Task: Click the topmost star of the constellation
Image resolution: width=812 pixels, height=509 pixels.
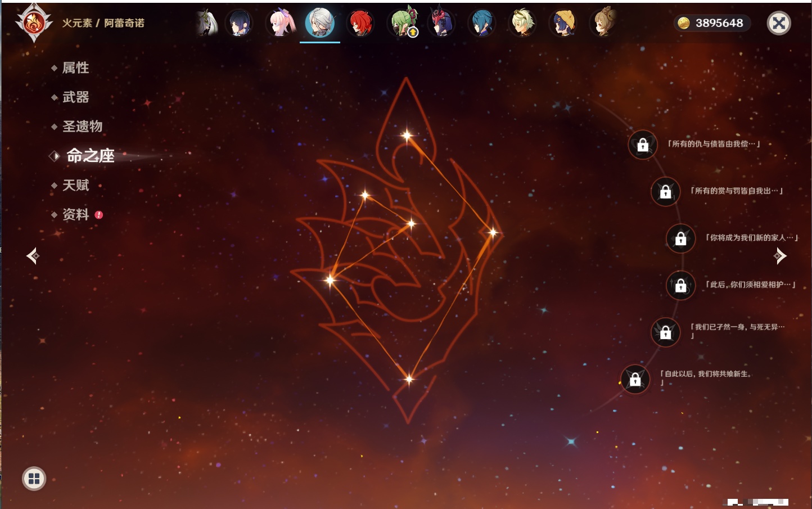Action: coord(407,135)
